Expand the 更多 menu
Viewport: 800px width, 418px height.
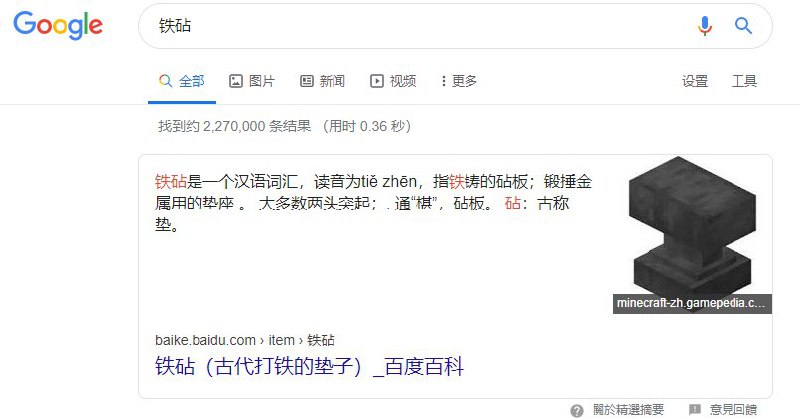coord(459,81)
